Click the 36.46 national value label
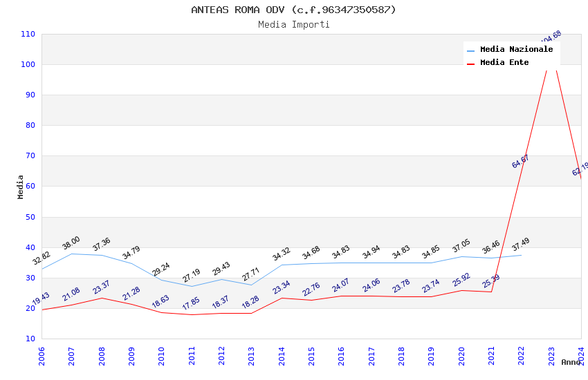 491,247
